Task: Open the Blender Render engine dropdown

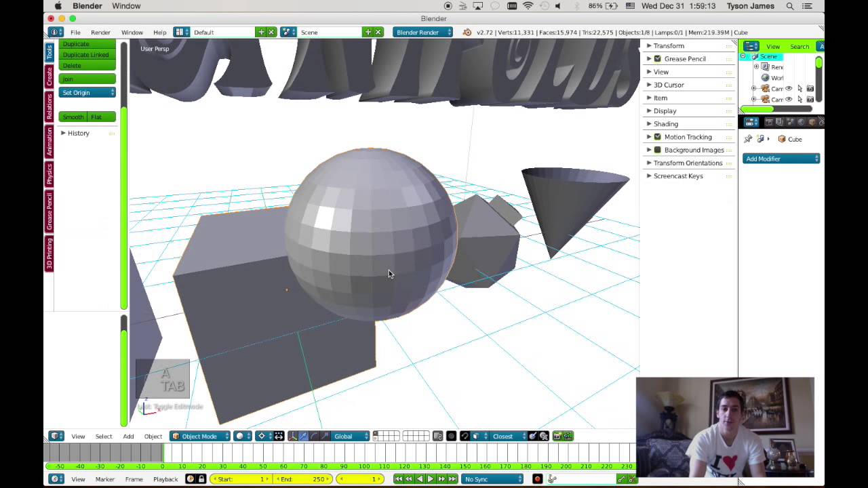Action: pyautogui.click(x=423, y=33)
